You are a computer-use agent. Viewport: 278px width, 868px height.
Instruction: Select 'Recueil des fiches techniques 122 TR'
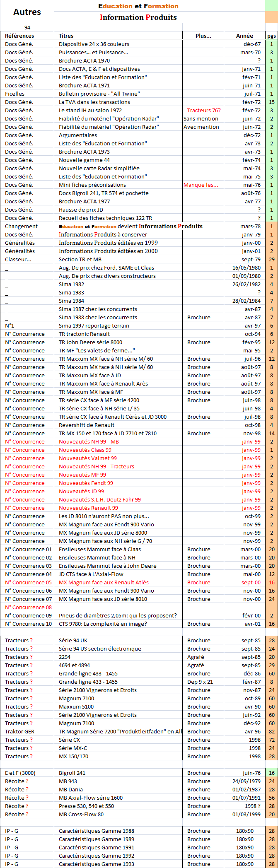(x=105, y=218)
